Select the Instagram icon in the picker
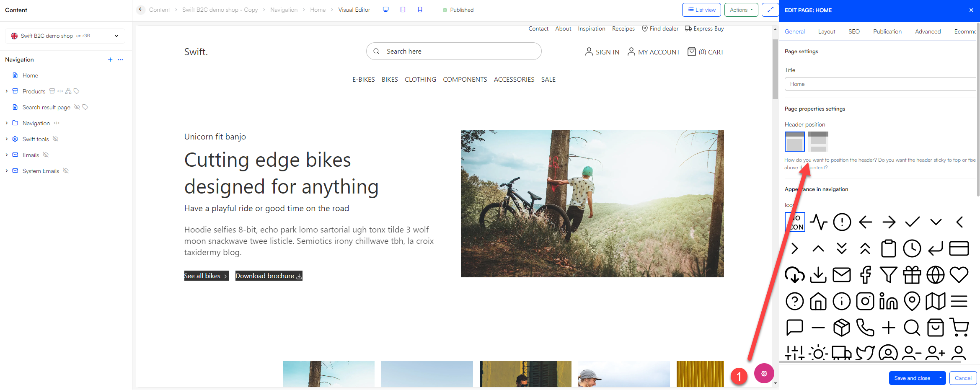 865,301
